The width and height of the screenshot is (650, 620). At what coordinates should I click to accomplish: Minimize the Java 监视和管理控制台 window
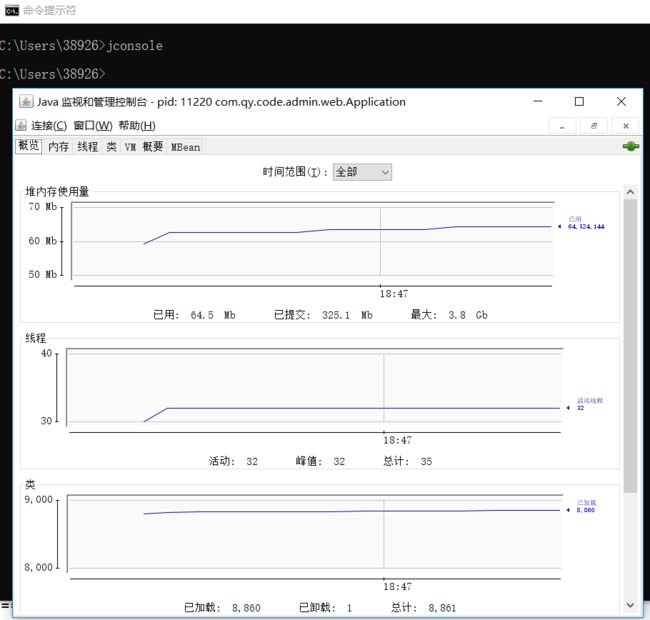point(538,102)
